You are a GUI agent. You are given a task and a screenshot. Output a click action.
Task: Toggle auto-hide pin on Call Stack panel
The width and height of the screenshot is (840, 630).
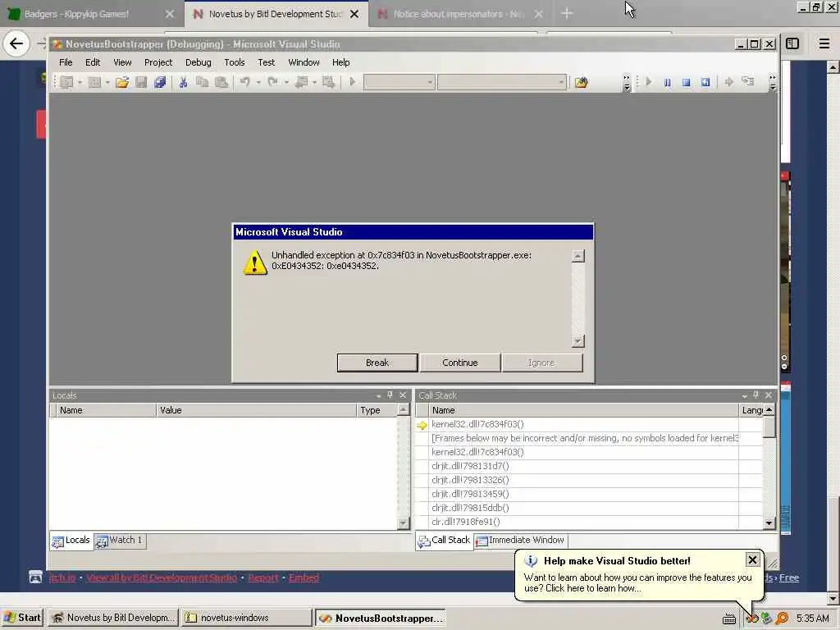pyautogui.click(x=756, y=395)
